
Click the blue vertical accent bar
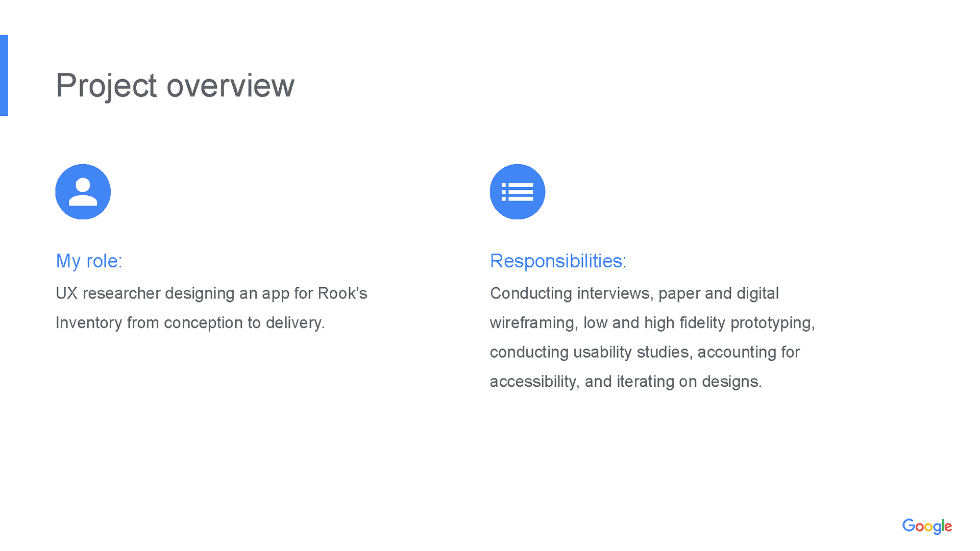[4, 76]
